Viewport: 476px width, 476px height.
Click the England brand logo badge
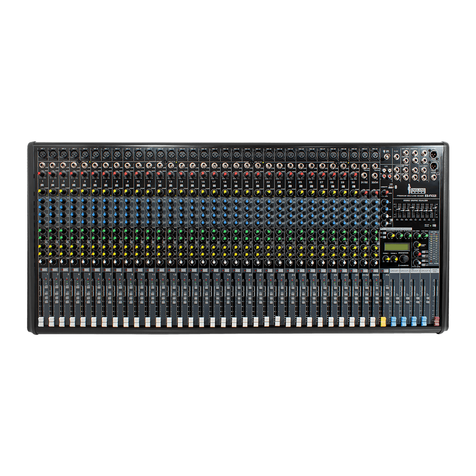coord(419,190)
